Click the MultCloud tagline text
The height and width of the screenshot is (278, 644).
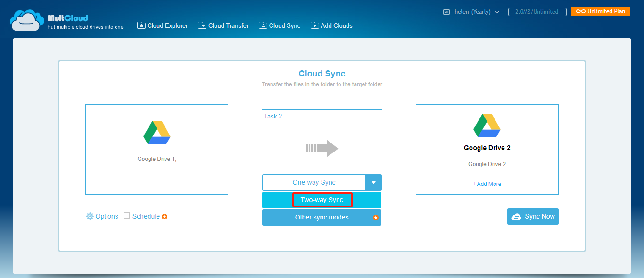(85, 27)
